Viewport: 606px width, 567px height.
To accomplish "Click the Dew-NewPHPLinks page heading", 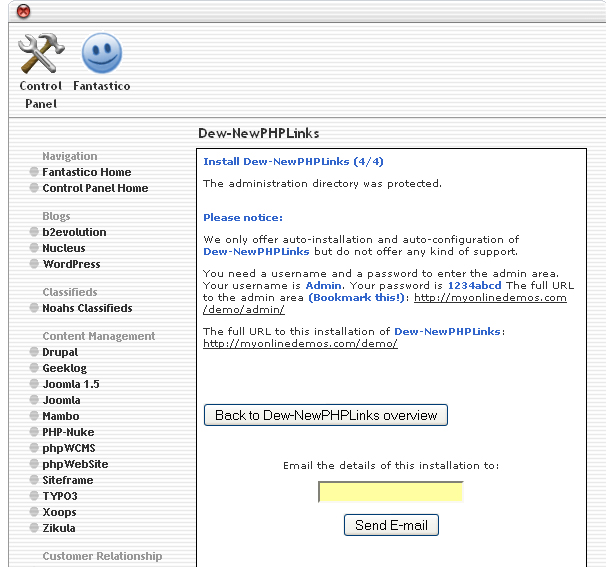I will pos(259,133).
